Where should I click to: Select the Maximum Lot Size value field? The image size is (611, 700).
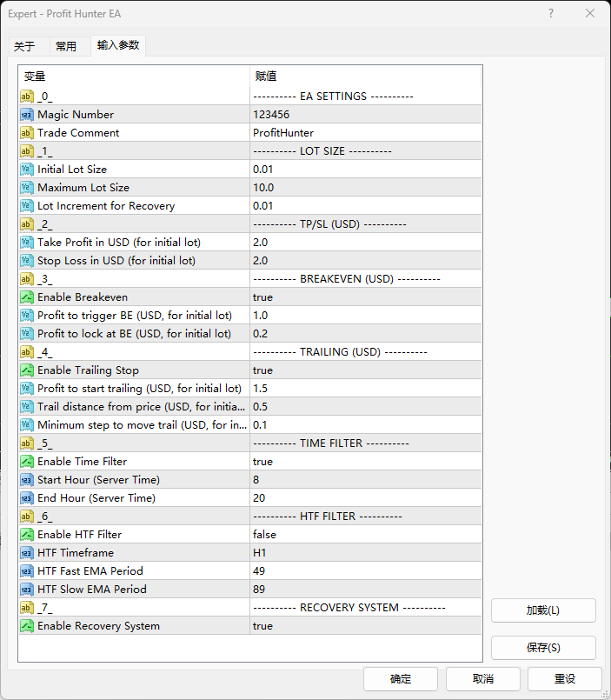pos(365,188)
